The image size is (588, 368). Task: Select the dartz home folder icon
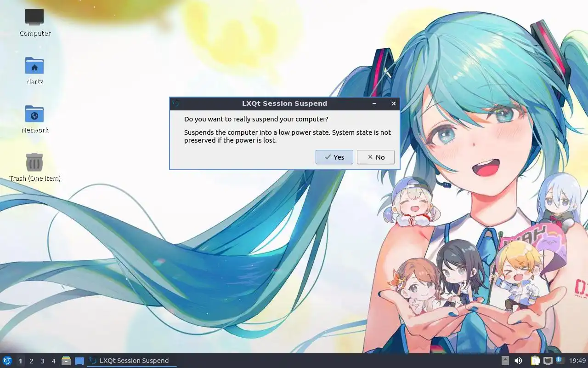coord(34,71)
